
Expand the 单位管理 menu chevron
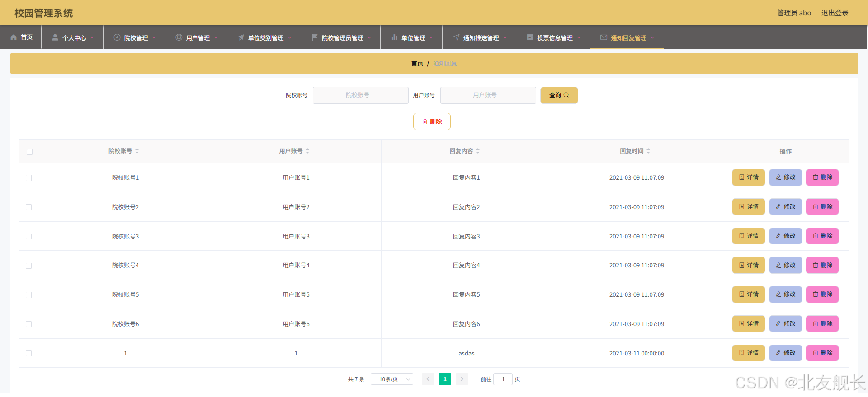click(431, 38)
